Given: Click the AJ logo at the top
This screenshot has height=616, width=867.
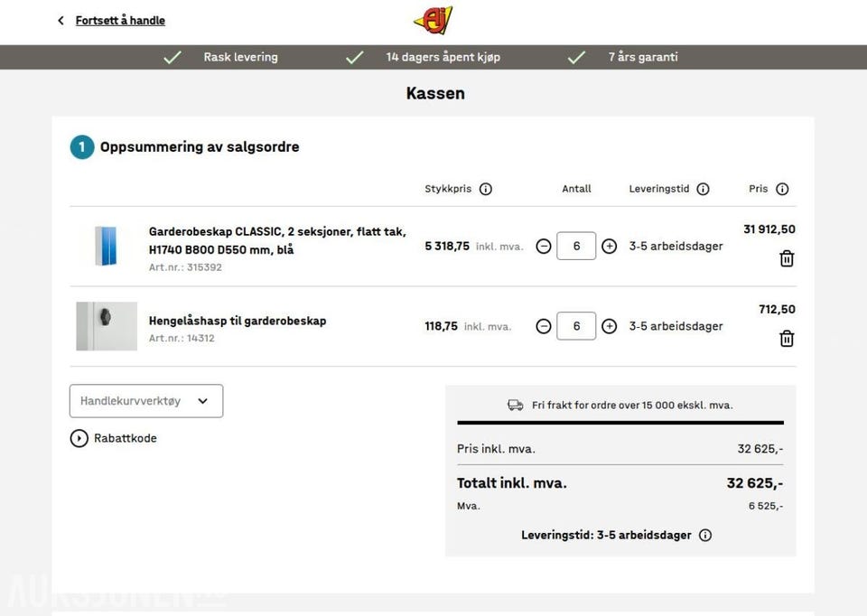Looking at the screenshot, I should point(433,19).
